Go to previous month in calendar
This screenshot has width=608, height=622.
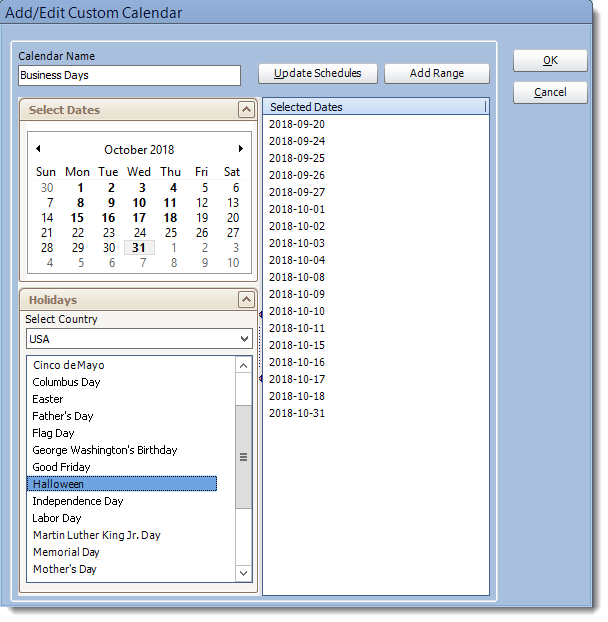[38, 149]
